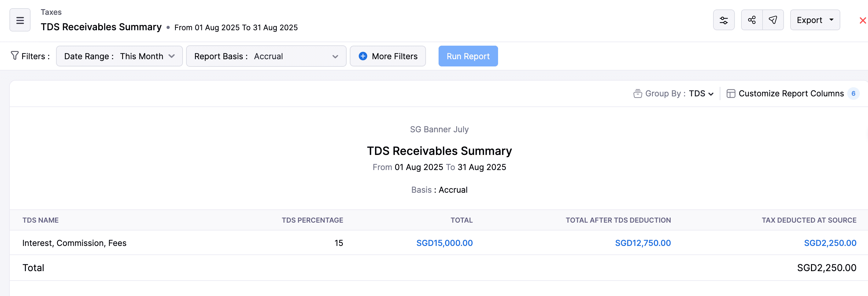Click the send report paper-plane icon
Image resolution: width=868 pixels, height=296 pixels.
[x=773, y=20]
